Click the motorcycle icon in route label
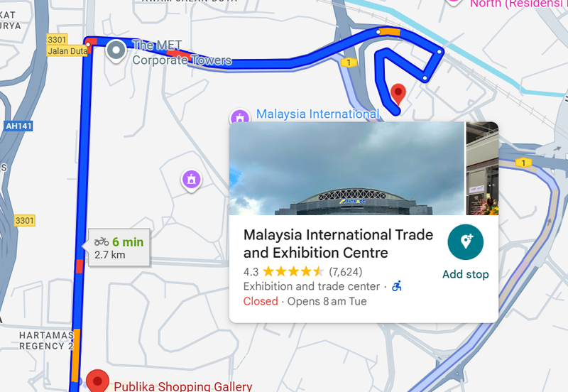The image size is (568, 392). coord(102,241)
